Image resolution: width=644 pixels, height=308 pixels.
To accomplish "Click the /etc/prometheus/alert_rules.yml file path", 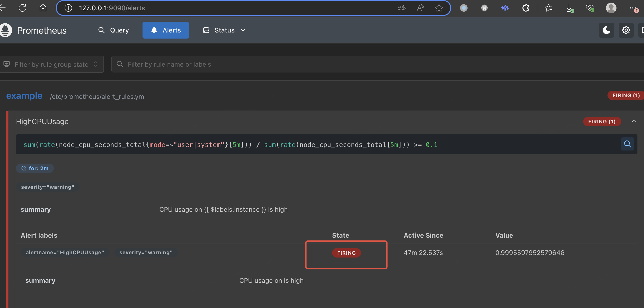I will coord(98,96).
